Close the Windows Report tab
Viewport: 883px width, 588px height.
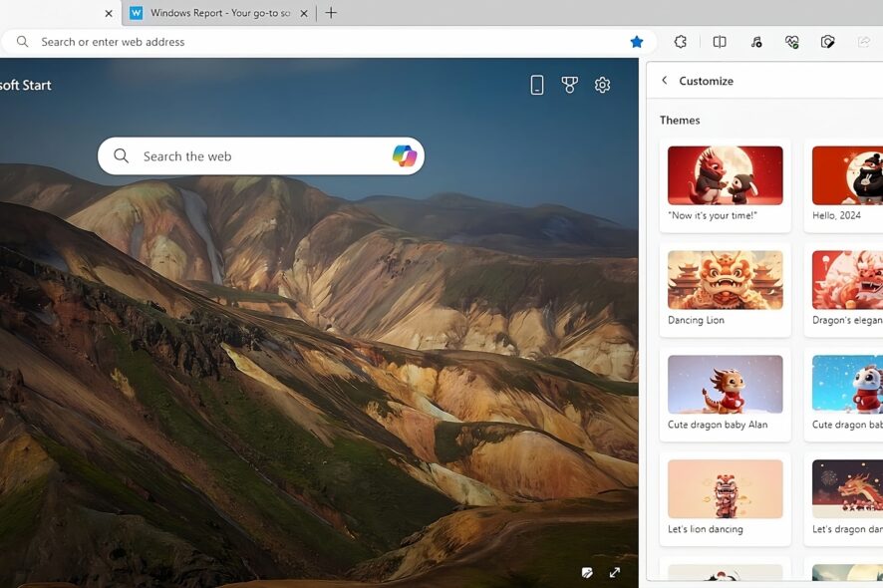304,14
